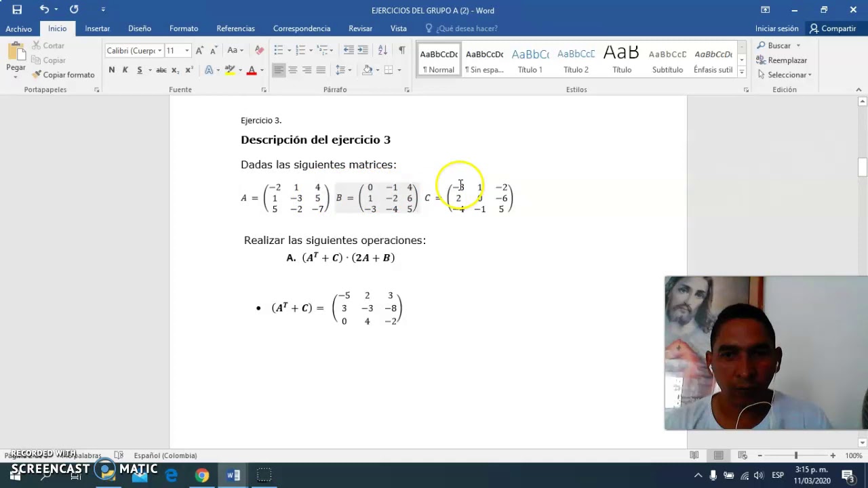The image size is (868, 488).
Task: Open the text effects A icon
Action: [x=209, y=70]
